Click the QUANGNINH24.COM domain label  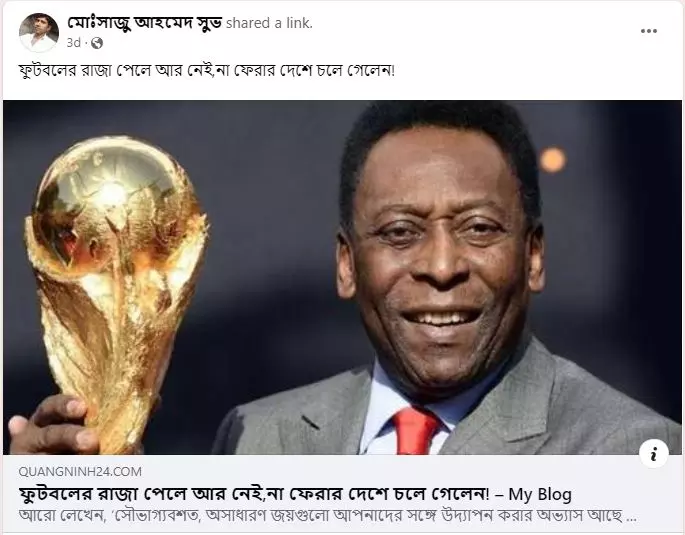[x=80, y=472]
